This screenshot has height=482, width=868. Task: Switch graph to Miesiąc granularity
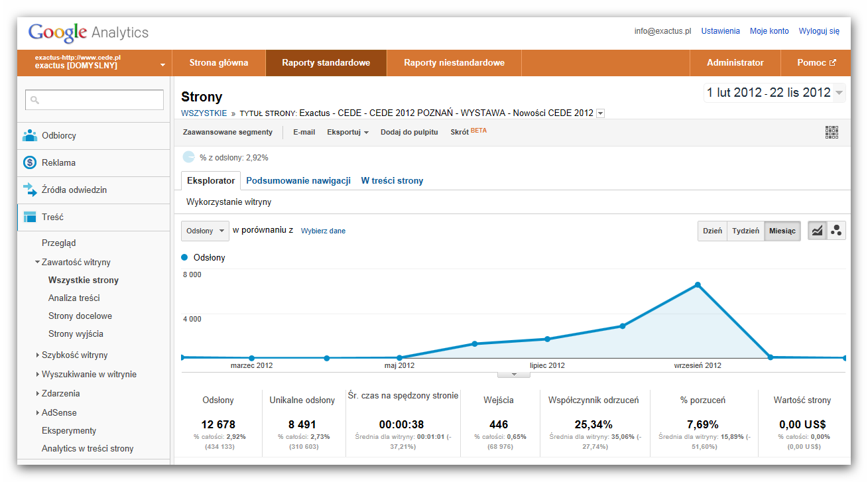tap(782, 231)
